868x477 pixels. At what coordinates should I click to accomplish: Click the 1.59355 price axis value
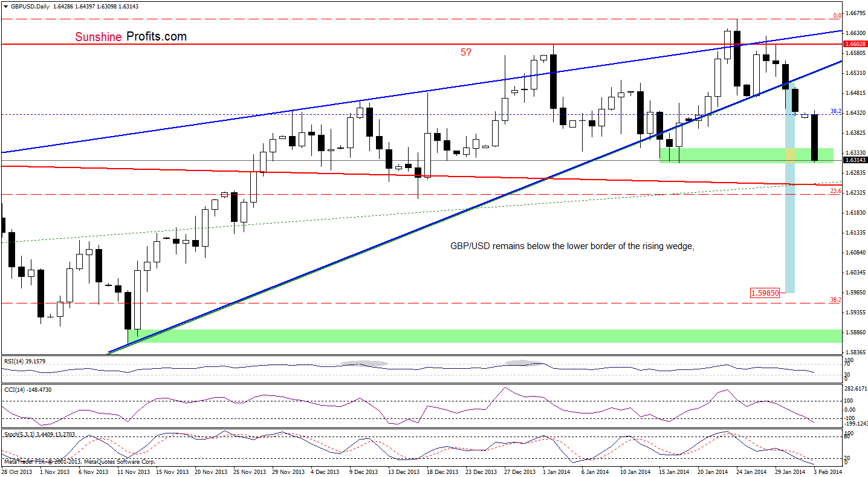pyautogui.click(x=856, y=312)
